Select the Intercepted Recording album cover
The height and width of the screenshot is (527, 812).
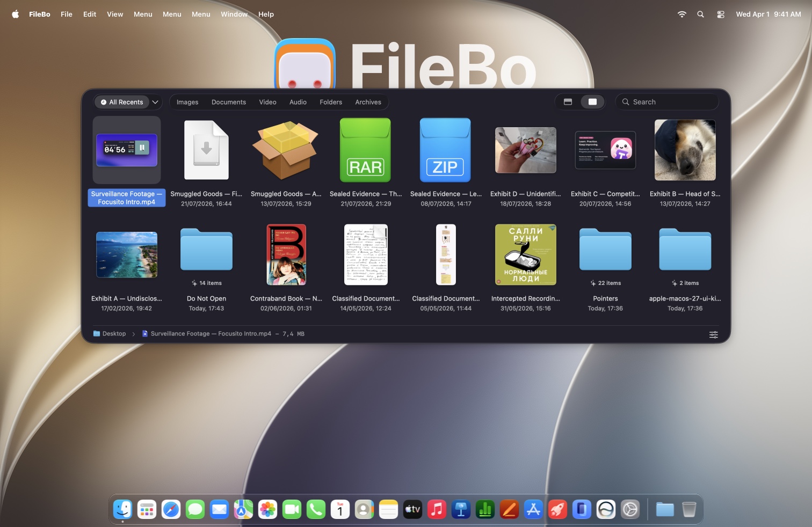pyautogui.click(x=525, y=255)
